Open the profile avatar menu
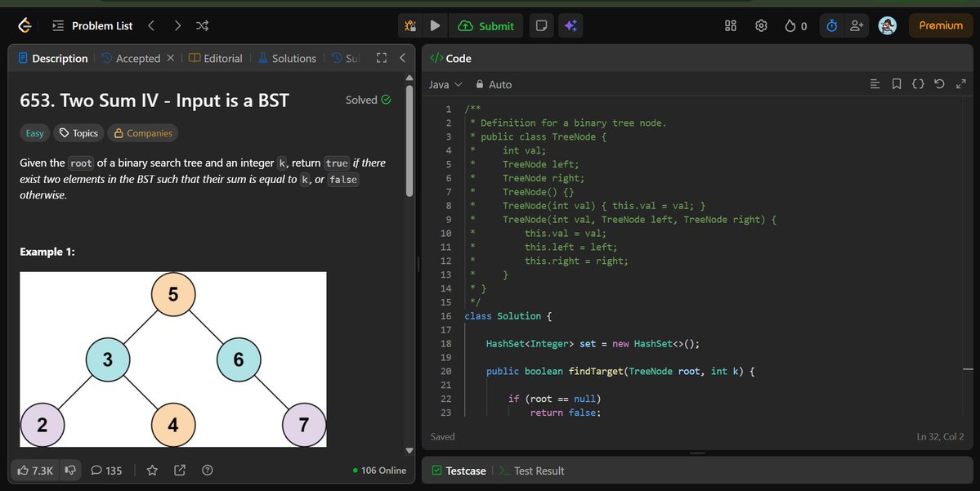The height and width of the screenshot is (491, 980). pyautogui.click(x=888, y=25)
